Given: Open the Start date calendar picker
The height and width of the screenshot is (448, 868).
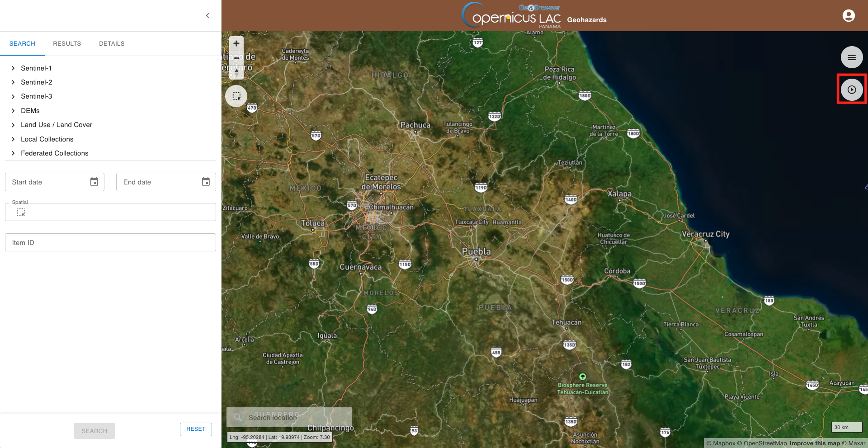Looking at the screenshot, I should coord(94,182).
